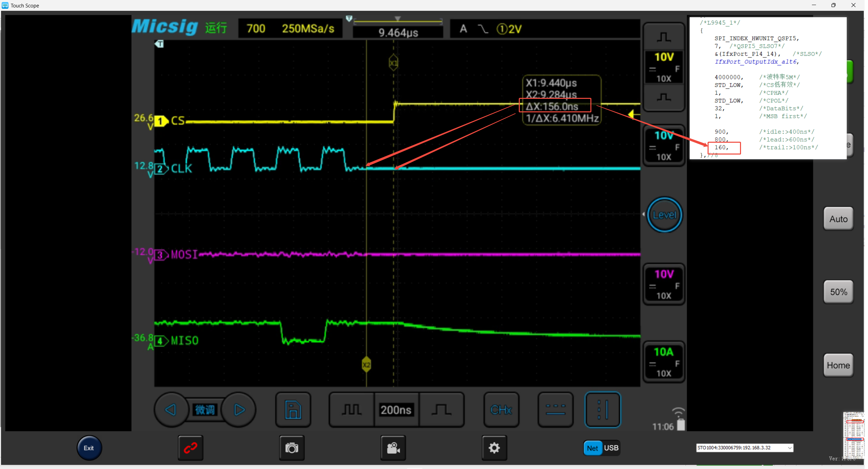Click the trigger Level knob
The image size is (868, 469).
pyautogui.click(x=664, y=215)
